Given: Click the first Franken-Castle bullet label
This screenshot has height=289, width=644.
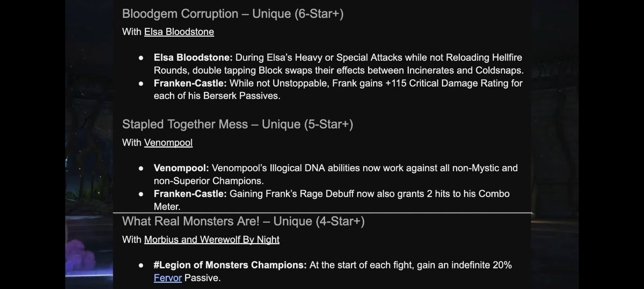Looking at the screenshot, I should coord(190,83).
